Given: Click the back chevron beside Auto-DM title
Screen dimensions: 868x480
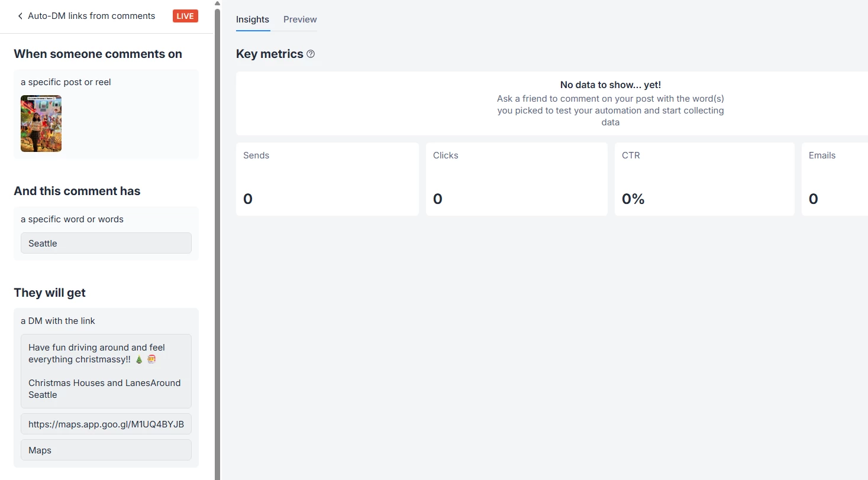Looking at the screenshot, I should [x=20, y=17].
